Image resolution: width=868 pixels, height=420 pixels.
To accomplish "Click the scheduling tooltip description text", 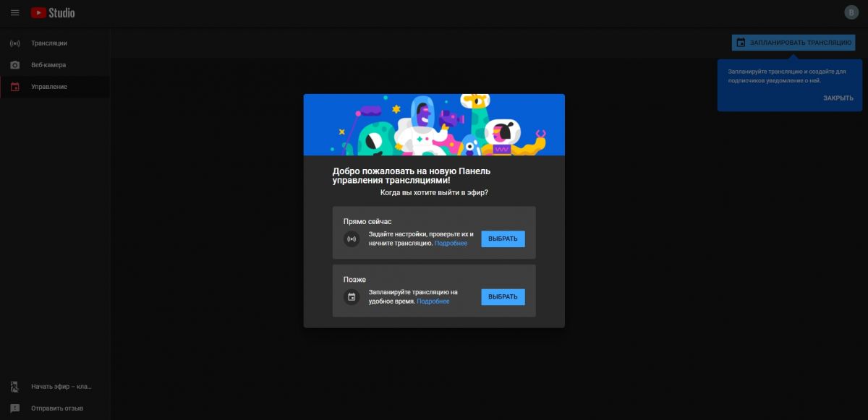I will pyautogui.click(x=786, y=76).
